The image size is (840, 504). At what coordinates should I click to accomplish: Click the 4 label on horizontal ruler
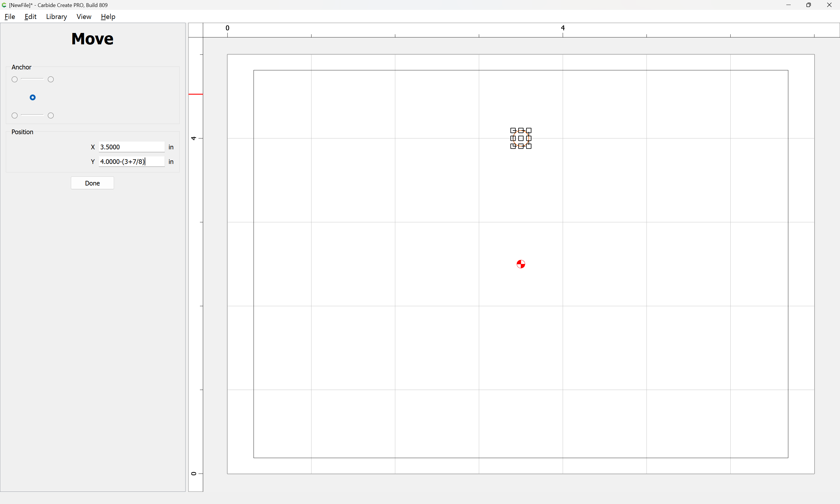[x=563, y=28]
